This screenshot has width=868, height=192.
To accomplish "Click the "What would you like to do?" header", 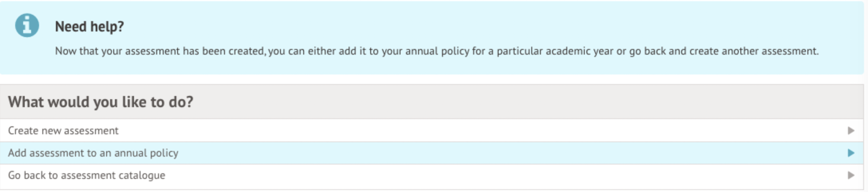I will [x=101, y=102].
